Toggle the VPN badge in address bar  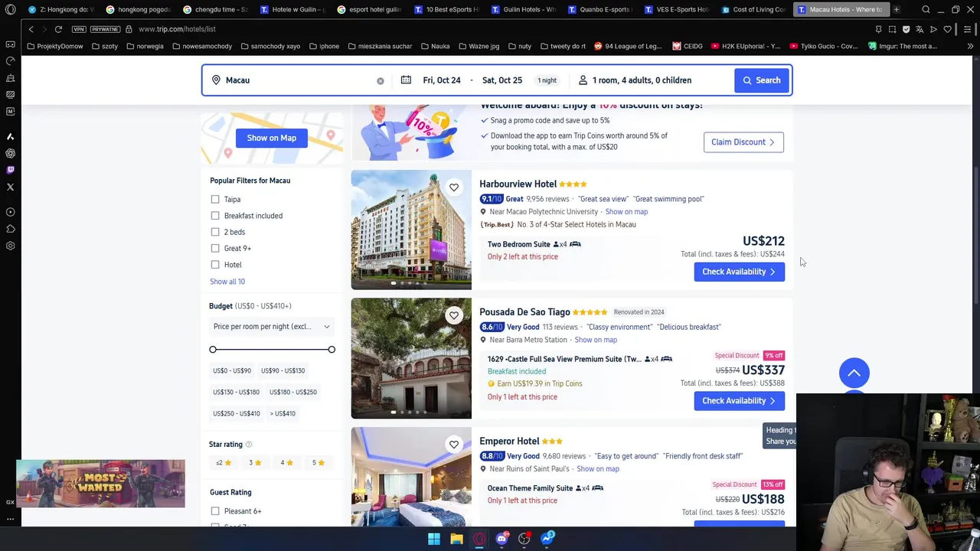[79, 29]
